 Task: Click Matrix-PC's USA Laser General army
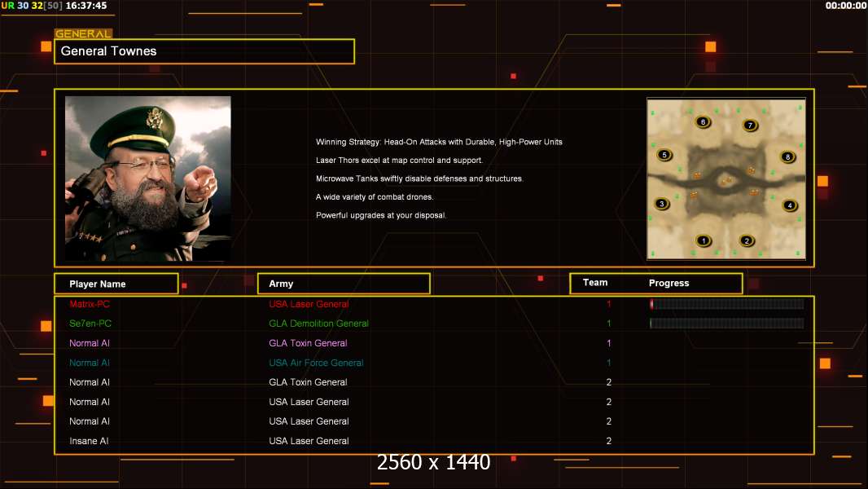[309, 304]
